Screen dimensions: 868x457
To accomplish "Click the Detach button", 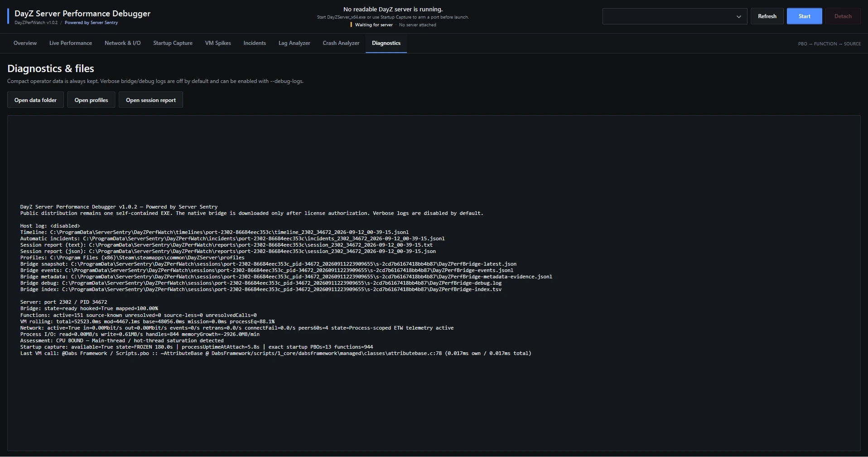I will click(x=843, y=16).
